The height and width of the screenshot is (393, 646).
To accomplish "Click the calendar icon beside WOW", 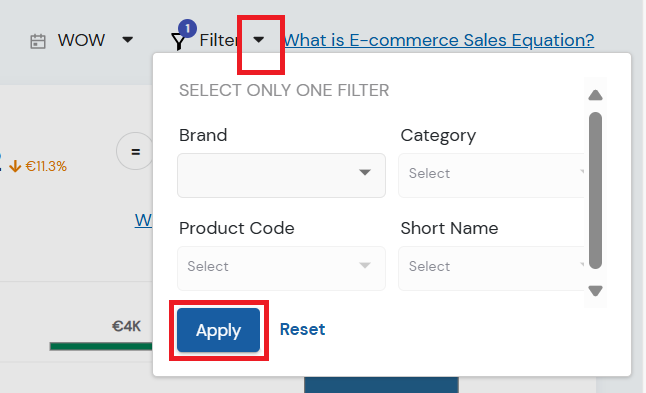I will pyautogui.click(x=37, y=42).
